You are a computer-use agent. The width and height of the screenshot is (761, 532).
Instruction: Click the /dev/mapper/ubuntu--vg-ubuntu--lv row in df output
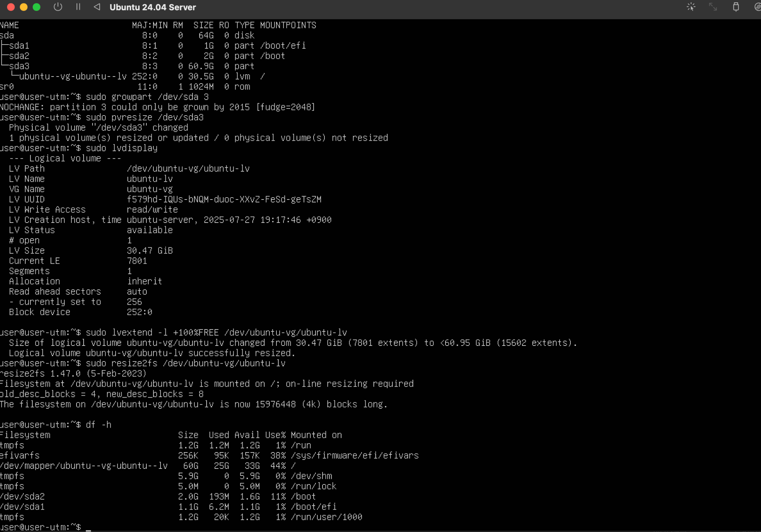pos(84,466)
